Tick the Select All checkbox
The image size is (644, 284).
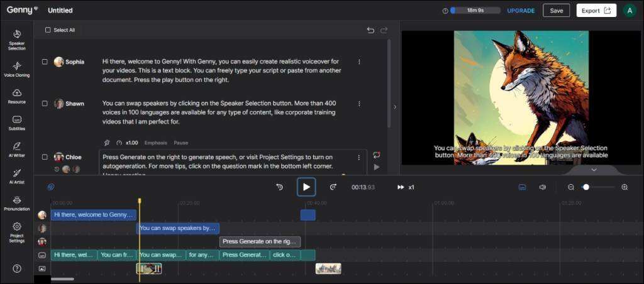coord(48,30)
